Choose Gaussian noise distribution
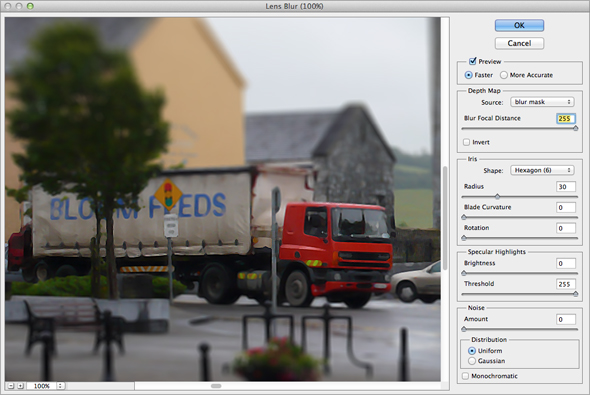 coord(472,361)
